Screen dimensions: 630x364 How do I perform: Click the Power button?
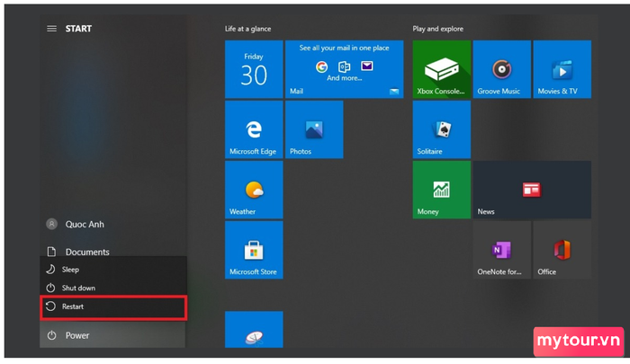pos(112,335)
